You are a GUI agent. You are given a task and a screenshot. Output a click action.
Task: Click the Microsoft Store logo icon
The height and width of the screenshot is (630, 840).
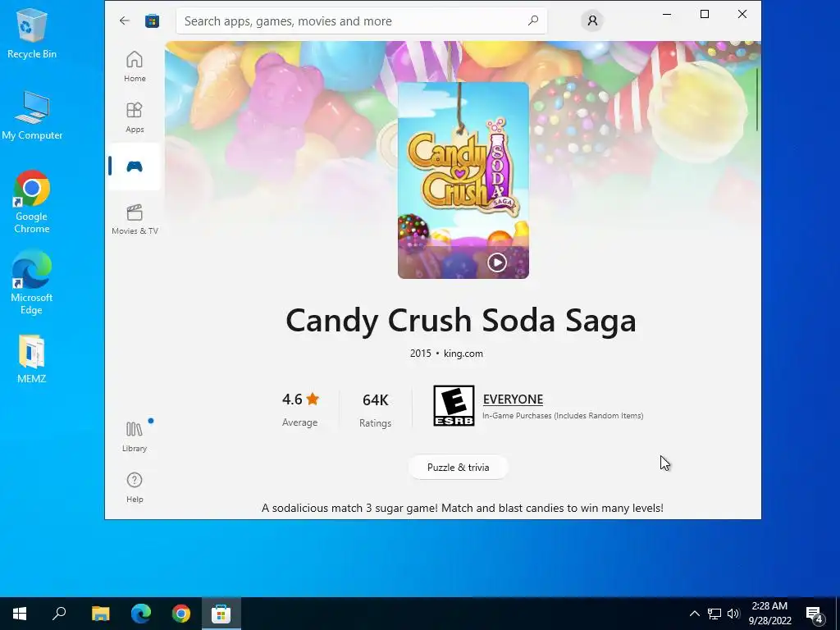click(x=152, y=21)
